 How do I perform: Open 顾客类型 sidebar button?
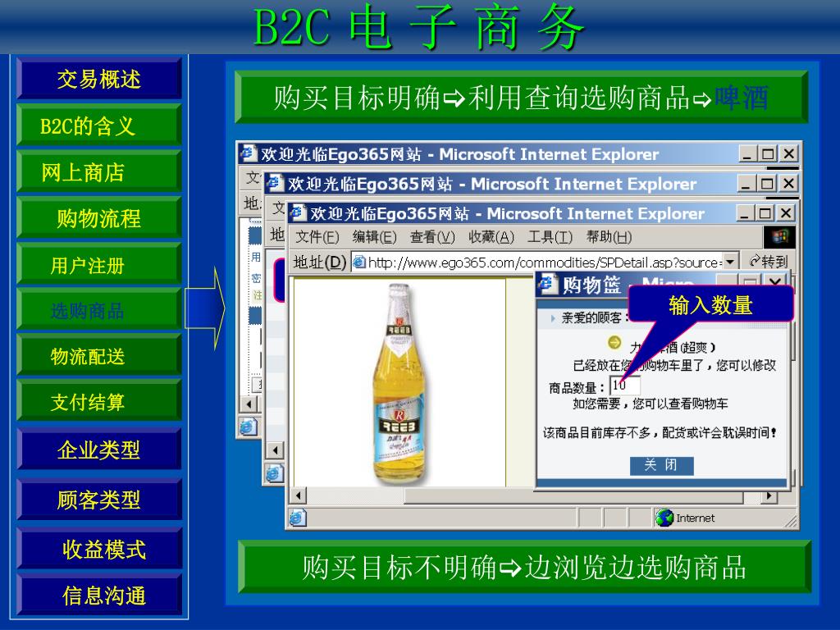point(99,500)
